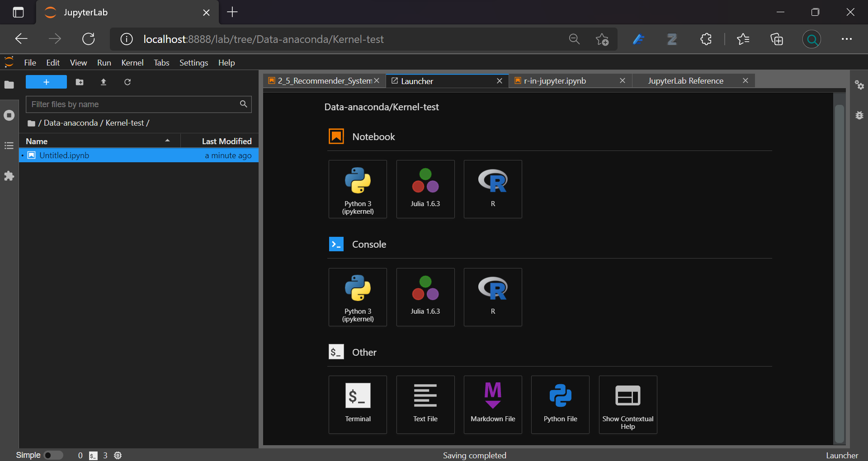Create a new folder with toolbar icon
Image resolution: width=868 pixels, height=461 pixels.
[x=80, y=82]
